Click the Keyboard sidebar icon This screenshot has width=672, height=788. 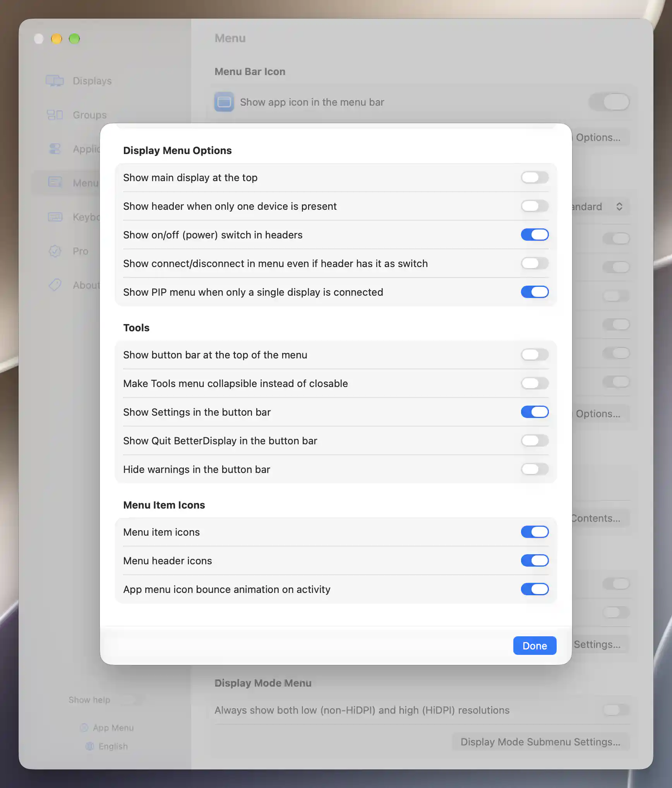tap(55, 217)
